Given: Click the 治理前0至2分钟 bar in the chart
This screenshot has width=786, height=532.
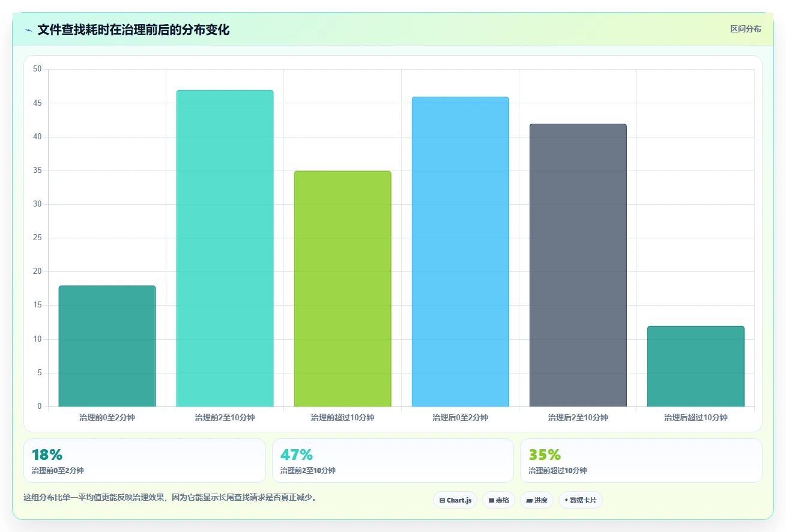Looking at the screenshot, I should tap(107, 346).
